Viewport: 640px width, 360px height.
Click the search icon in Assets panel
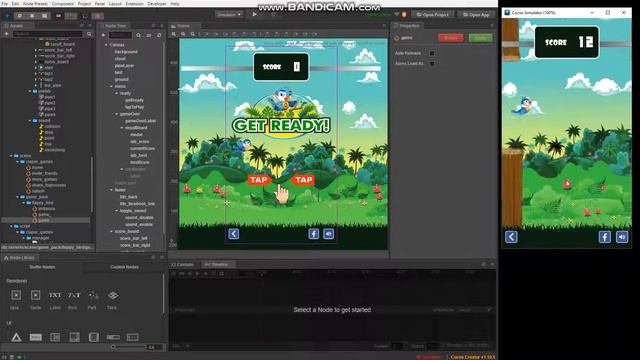(x=89, y=34)
